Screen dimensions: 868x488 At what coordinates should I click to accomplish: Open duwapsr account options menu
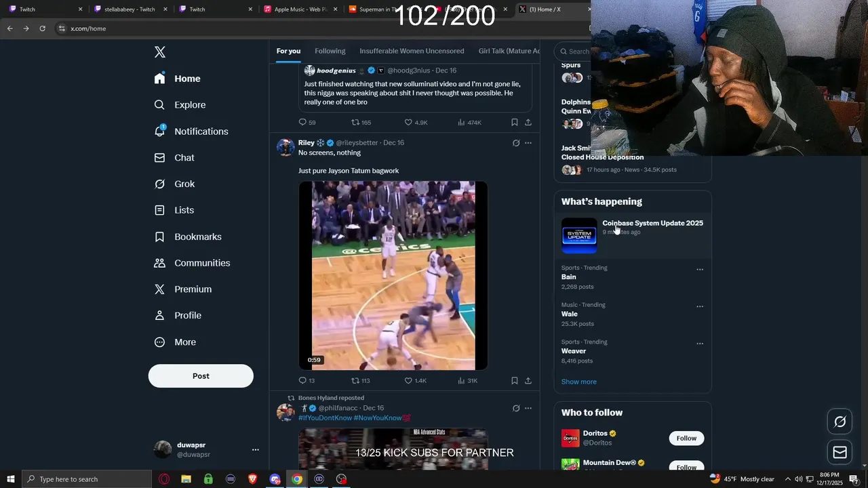coord(256,449)
